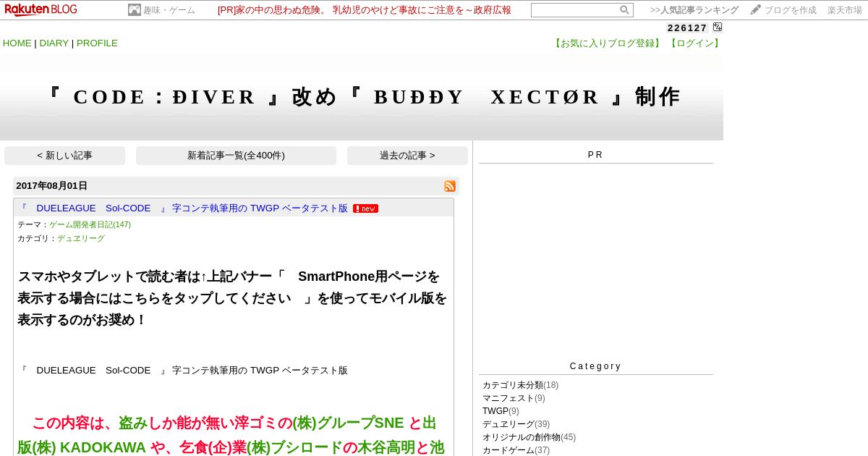The height and width of the screenshot is (456, 868).
Task: Open the theme ゲーム開発者日記(147) link
Action: [90, 224]
